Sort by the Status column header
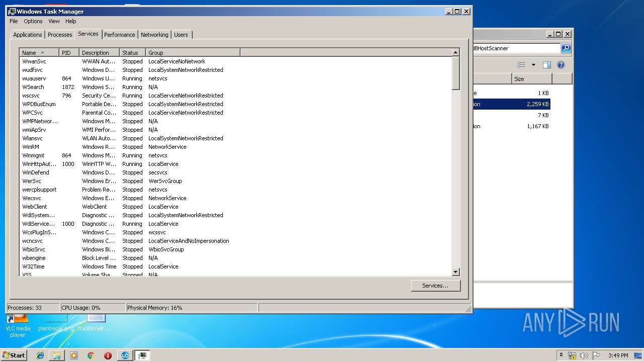 click(133, 53)
